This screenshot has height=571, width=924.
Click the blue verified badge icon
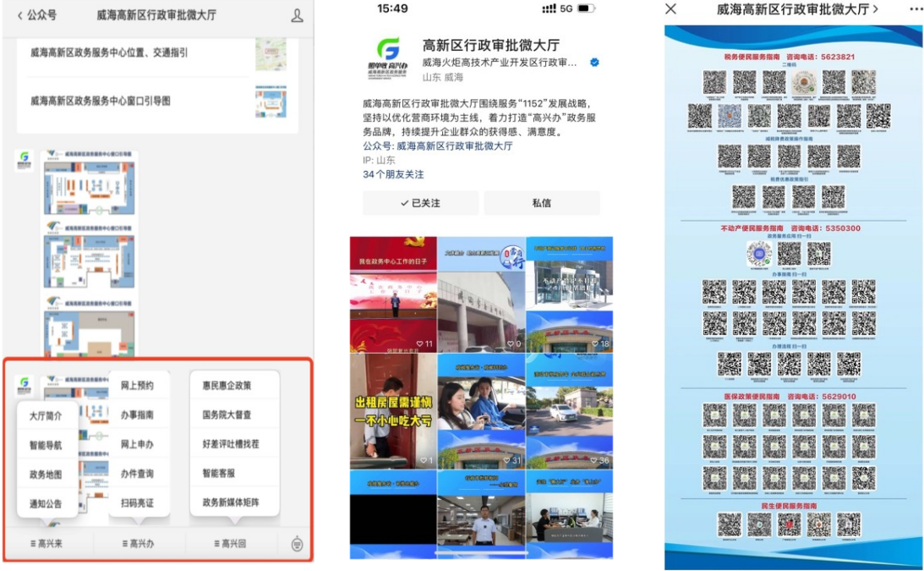[594, 63]
